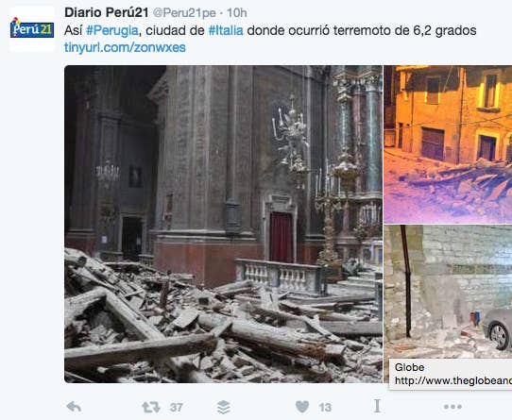The width and height of the screenshot is (512, 420).
Task: Reply to the Diario Perú21 tweet
Action: point(74,407)
